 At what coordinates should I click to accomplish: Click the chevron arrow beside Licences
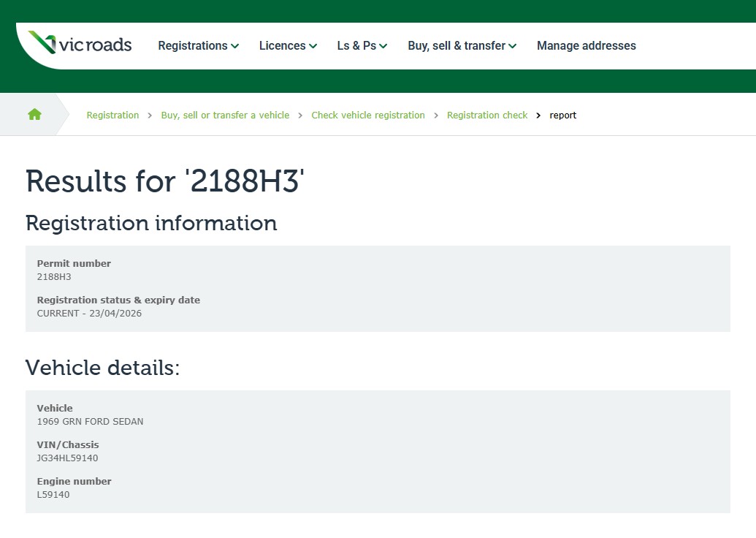click(x=313, y=46)
